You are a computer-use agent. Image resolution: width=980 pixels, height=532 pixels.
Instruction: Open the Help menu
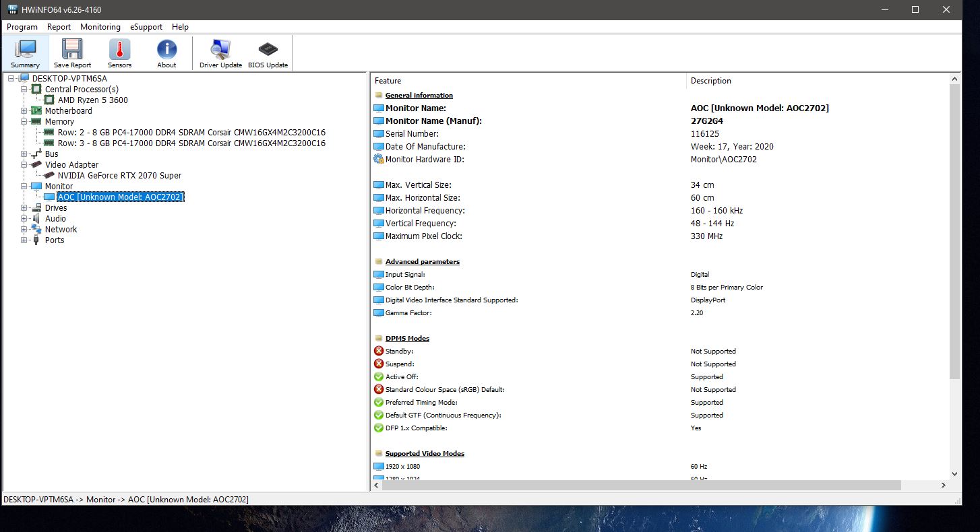tap(180, 27)
